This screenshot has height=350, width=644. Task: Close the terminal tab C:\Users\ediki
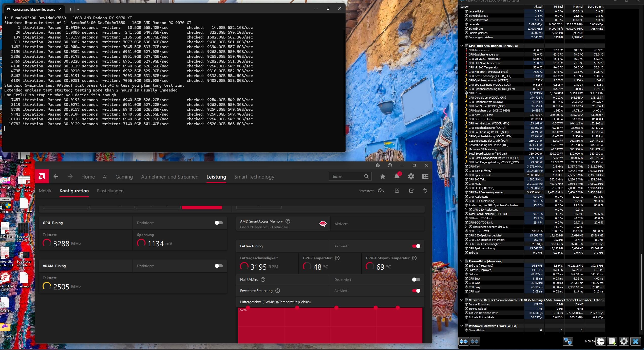click(60, 9)
